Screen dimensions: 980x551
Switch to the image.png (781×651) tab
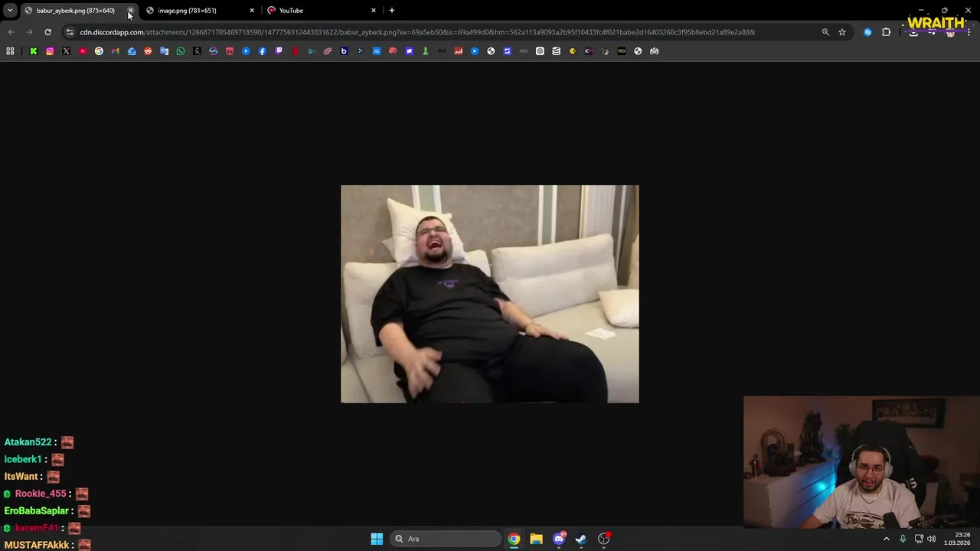201,11
